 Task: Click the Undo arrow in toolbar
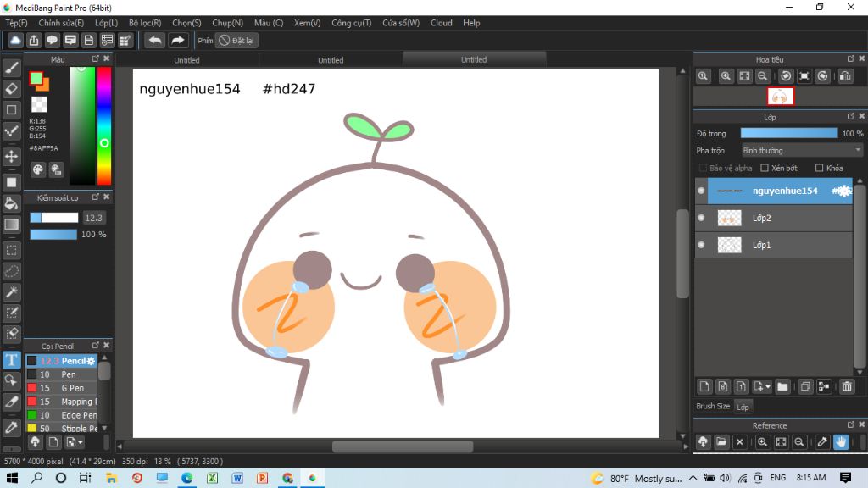click(155, 41)
